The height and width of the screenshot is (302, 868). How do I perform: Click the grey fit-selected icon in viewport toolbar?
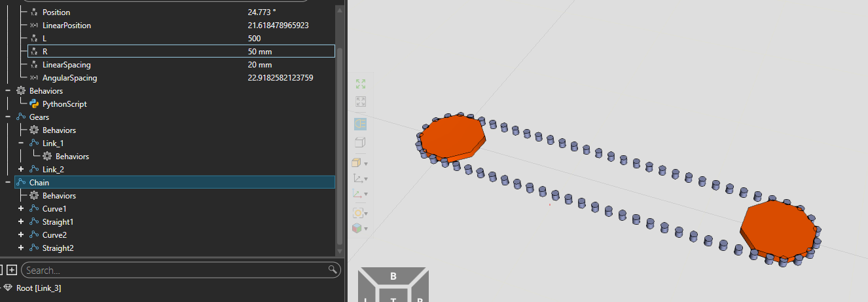[360, 102]
